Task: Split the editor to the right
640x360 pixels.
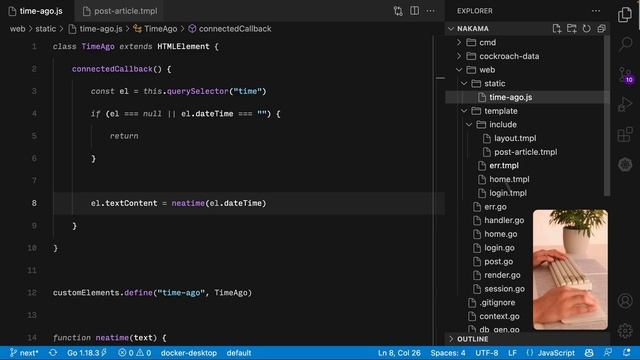Action: [414, 11]
